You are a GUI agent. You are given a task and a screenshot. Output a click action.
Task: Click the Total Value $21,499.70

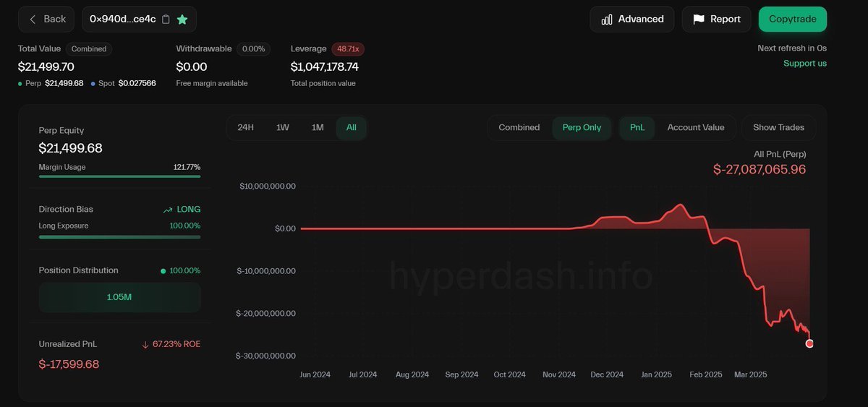coord(46,67)
